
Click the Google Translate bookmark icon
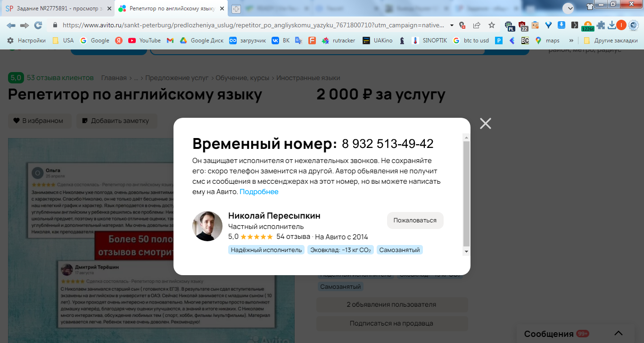pyautogui.click(x=298, y=41)
